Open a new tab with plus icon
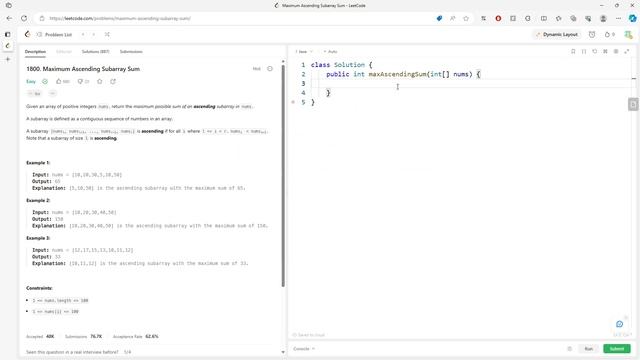 click(8, 59)
